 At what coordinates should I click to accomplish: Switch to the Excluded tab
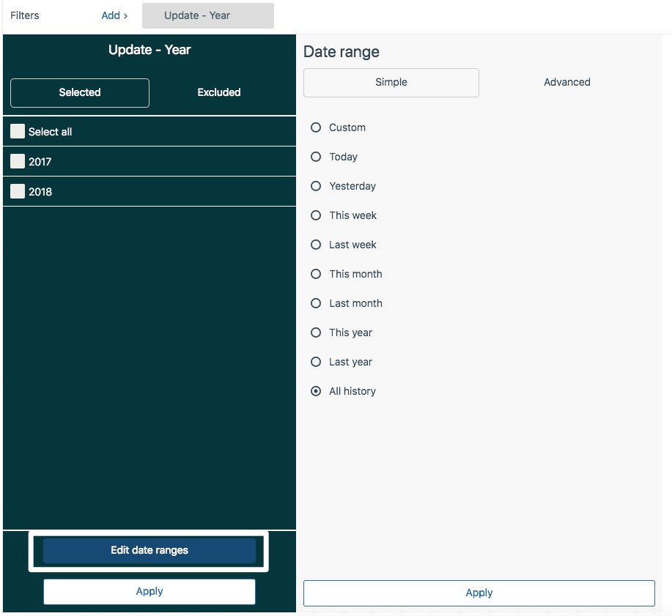(218, 92)
